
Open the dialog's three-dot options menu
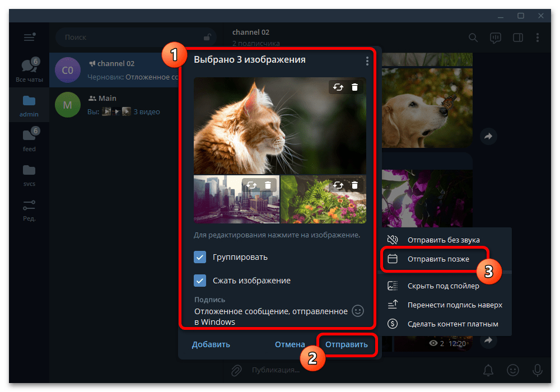coord(367,62)
